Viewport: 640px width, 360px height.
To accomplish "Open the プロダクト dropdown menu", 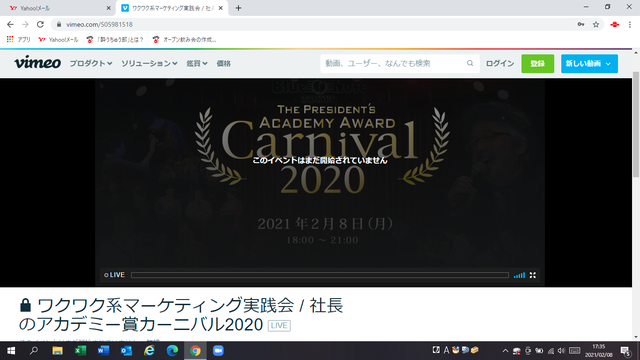I will click(x=91, y=63).
